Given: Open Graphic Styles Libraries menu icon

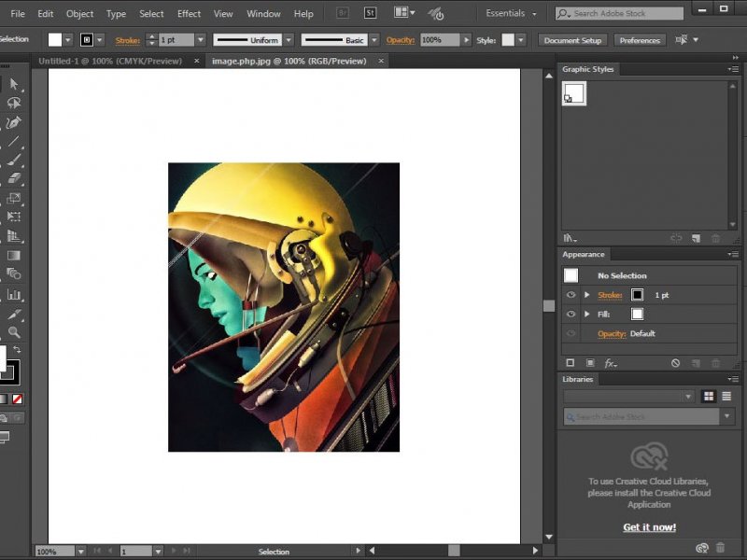Looking at the screenshot, I should pyautogui.click(x=570, y=238).
